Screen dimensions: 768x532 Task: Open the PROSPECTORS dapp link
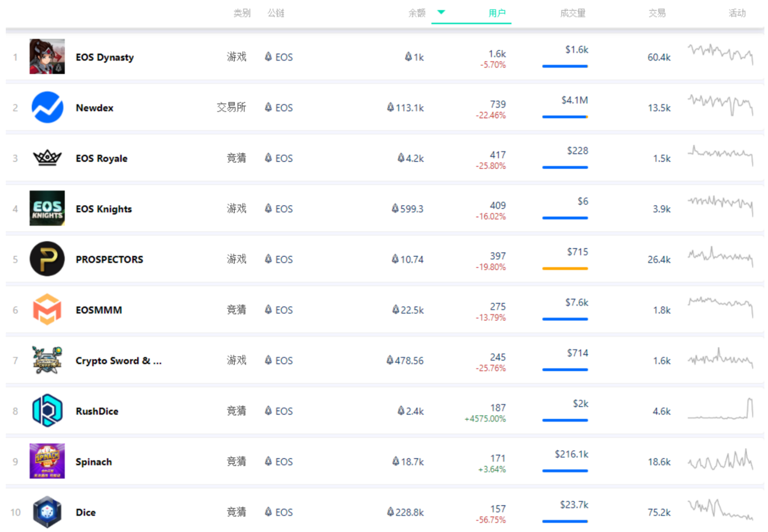109,260
